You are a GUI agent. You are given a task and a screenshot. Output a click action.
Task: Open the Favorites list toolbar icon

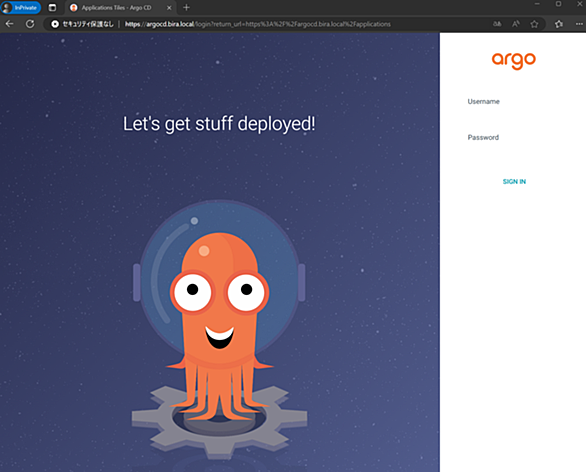(559, 24)
